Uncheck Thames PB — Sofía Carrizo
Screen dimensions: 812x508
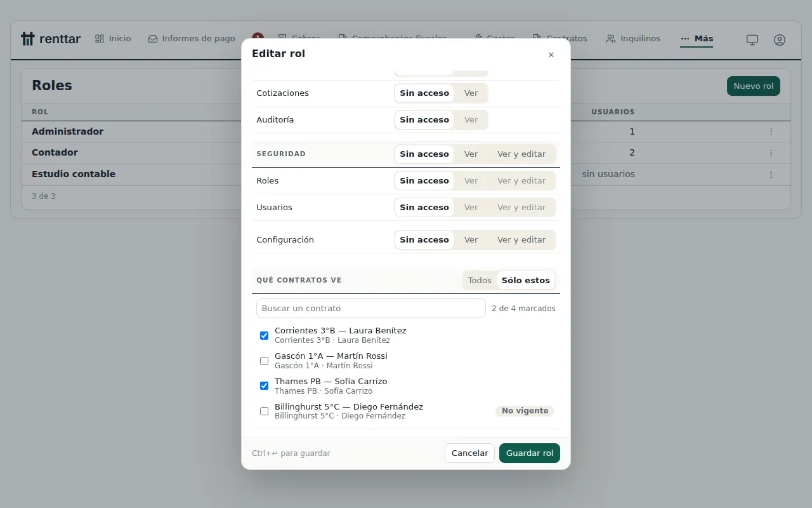click(x=264, y=386)
